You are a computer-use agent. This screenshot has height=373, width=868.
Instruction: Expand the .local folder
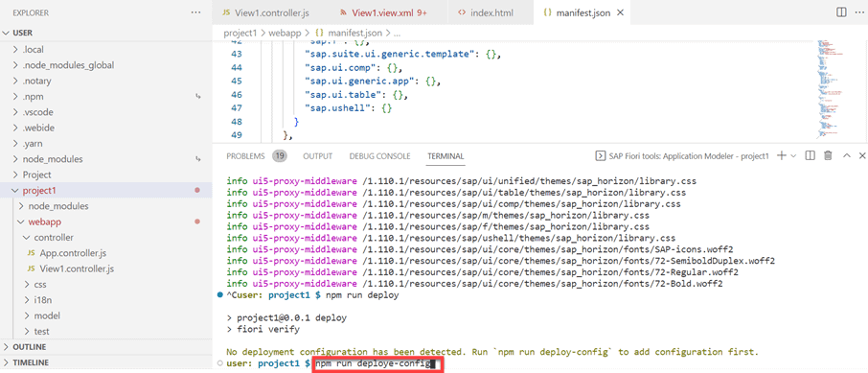pyautogui.click(x=105, y=49)
